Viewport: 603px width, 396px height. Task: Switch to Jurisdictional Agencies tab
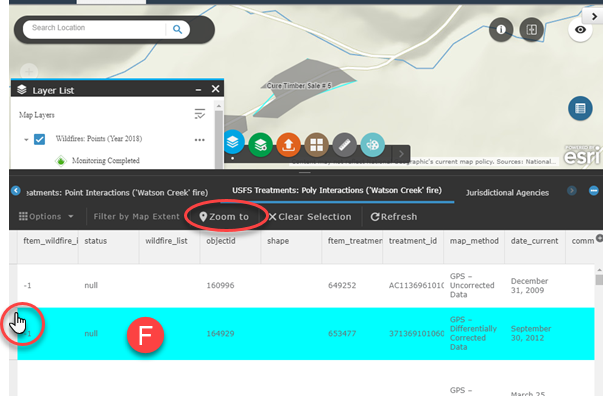[x=507, y=193]
